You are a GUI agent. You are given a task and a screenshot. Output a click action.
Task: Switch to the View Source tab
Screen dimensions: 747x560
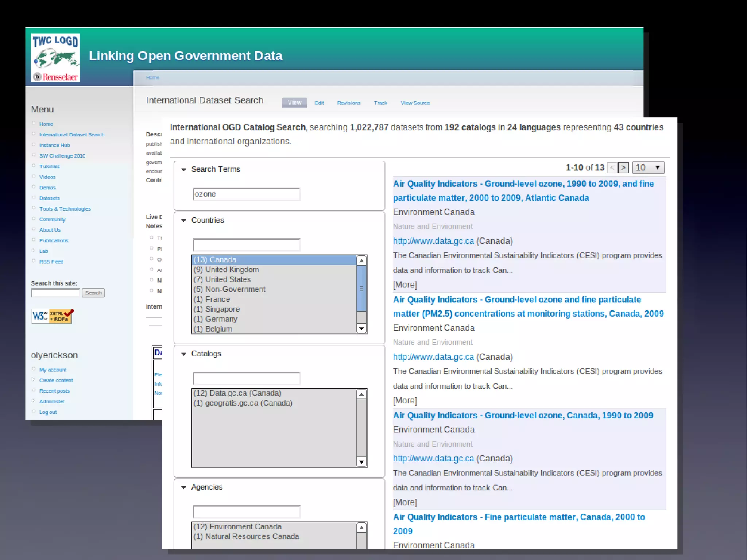(415, 103)
